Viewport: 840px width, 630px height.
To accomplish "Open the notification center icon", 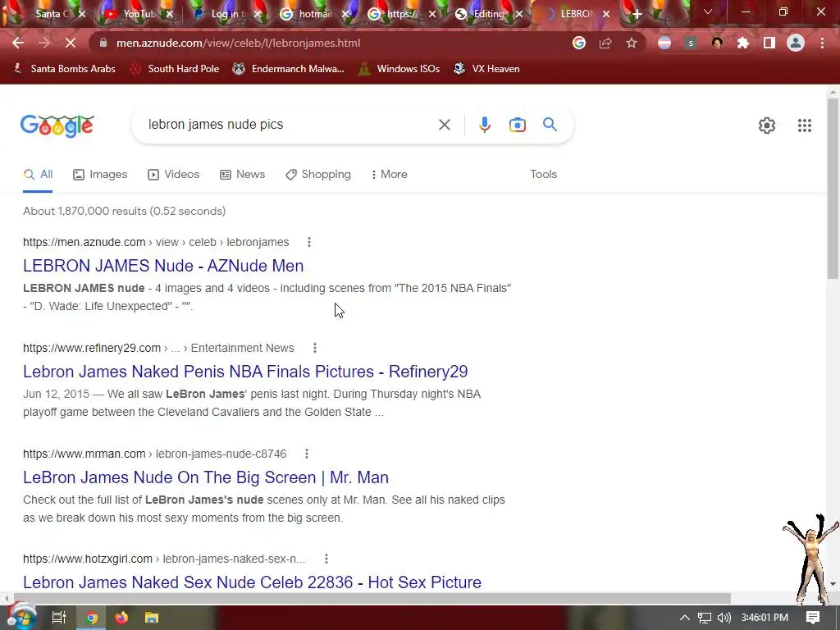I will coord(813,618).
